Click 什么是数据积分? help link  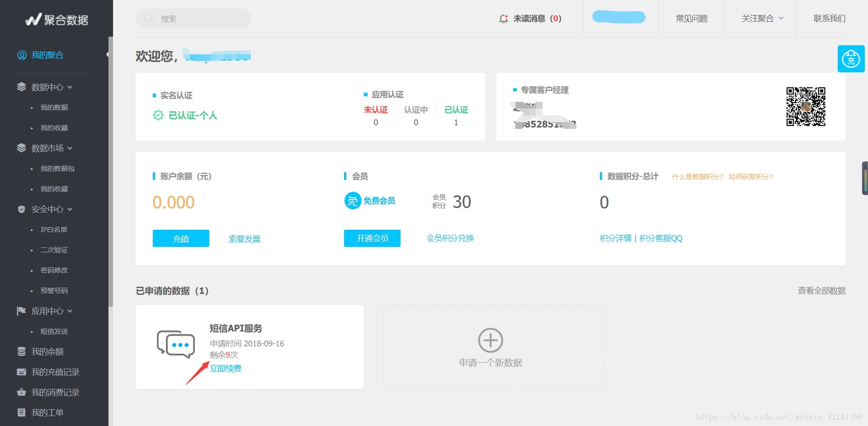(698, 176)
